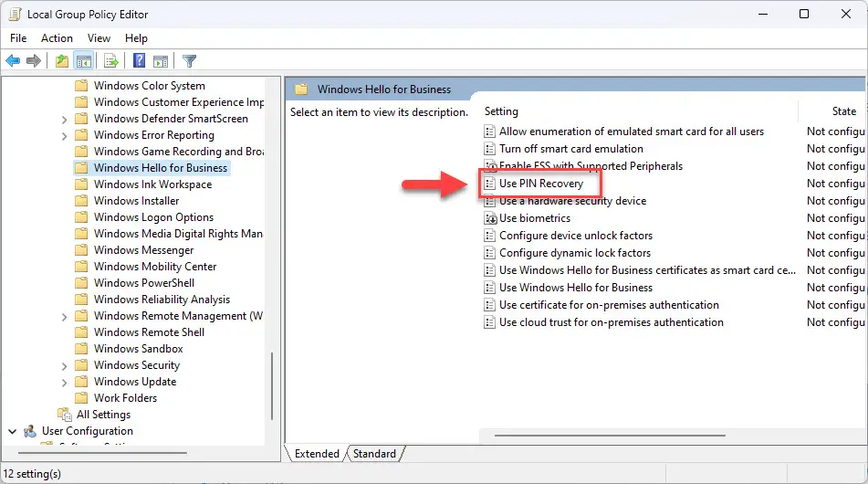Click the Up one level folder icon
The height and width of the screenshot is (484, 868).
point(62,61)
